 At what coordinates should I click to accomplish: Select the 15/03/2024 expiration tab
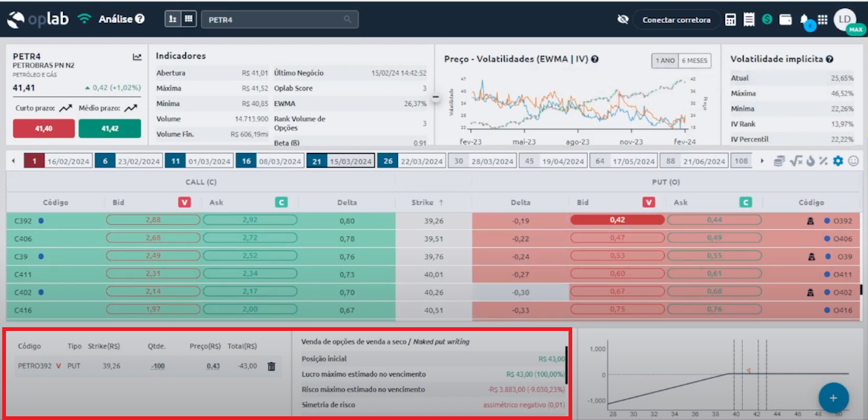(341, 161)
